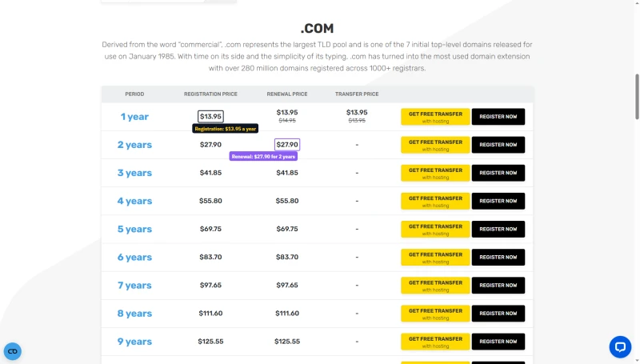Click Register Now for 6 years
This screenshot has height=364, width=640.
498,258
